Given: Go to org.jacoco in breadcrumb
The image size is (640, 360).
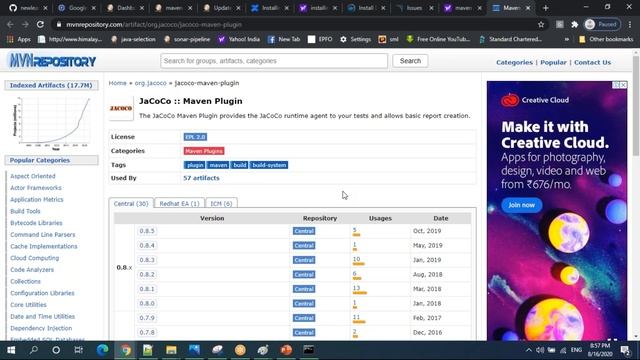Looking at the screenshot, I should coord(151,83).
